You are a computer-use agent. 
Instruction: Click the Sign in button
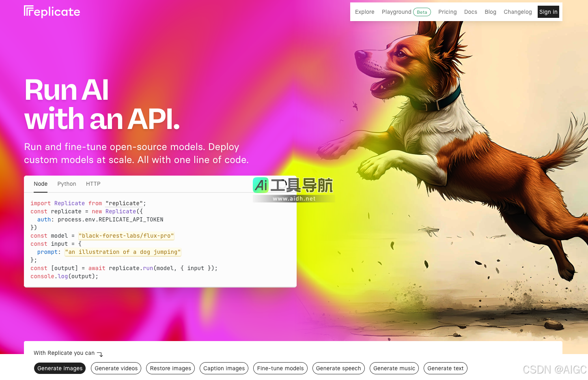pyautogui.click(x=548, y=12)
